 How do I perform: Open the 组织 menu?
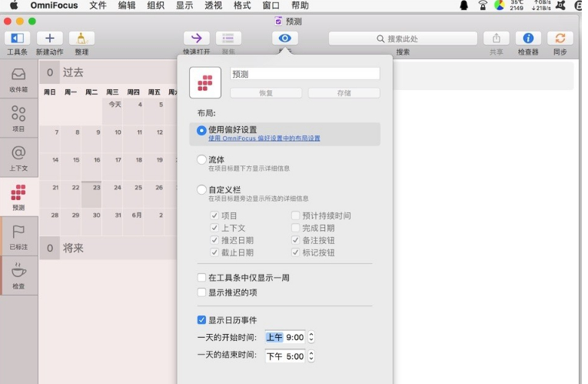tap(155, 5)
